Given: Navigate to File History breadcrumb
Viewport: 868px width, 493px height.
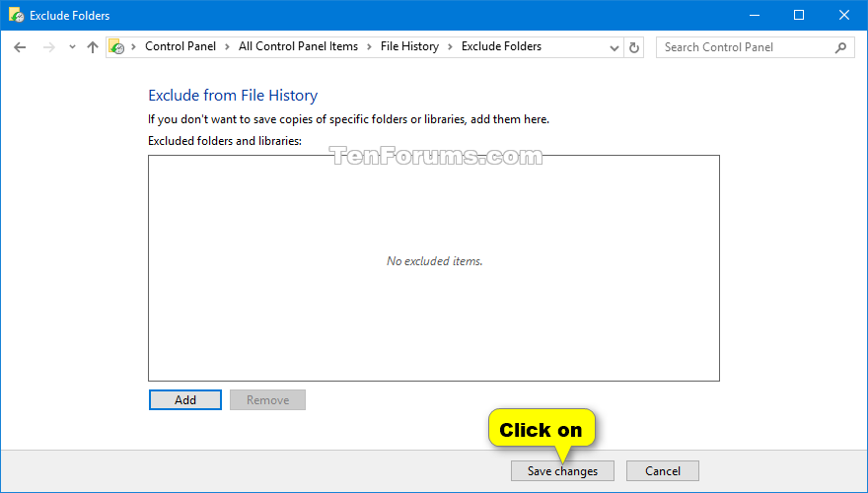Looking at the screenshot, I should click(x=409, y=46).
